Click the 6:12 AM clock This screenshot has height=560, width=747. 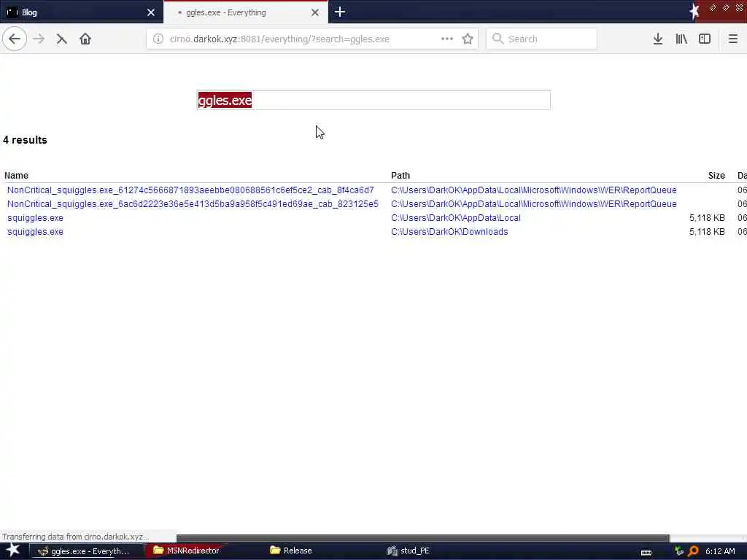pos(720,551)
